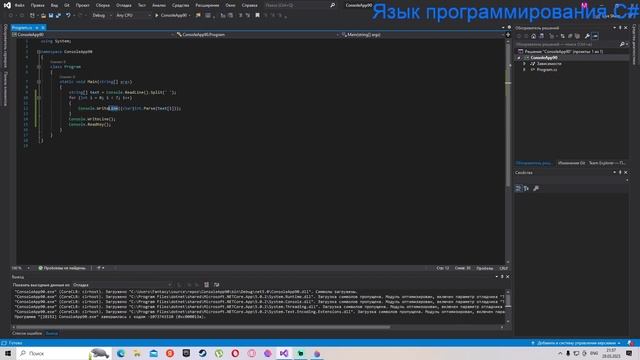Open the Debug configuration dropdown
The height and width of the screenshot is (360, 640).
coord(102,15)
